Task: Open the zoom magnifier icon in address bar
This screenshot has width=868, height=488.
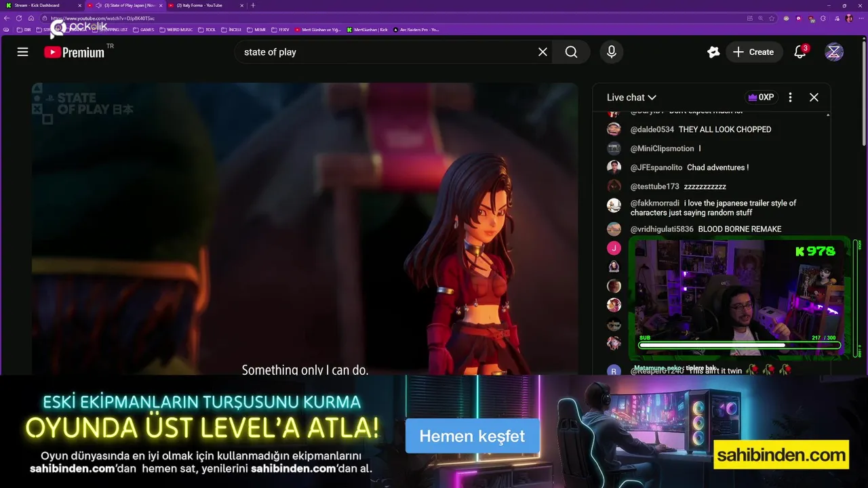Action: (760, 18)
